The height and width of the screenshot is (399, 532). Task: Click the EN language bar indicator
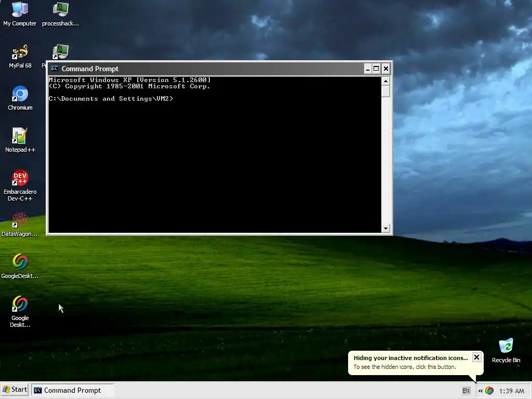coord(466,391)
